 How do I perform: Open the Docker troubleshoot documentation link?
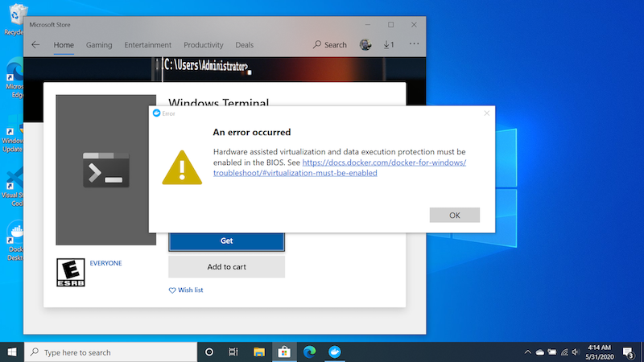[339, 167]
